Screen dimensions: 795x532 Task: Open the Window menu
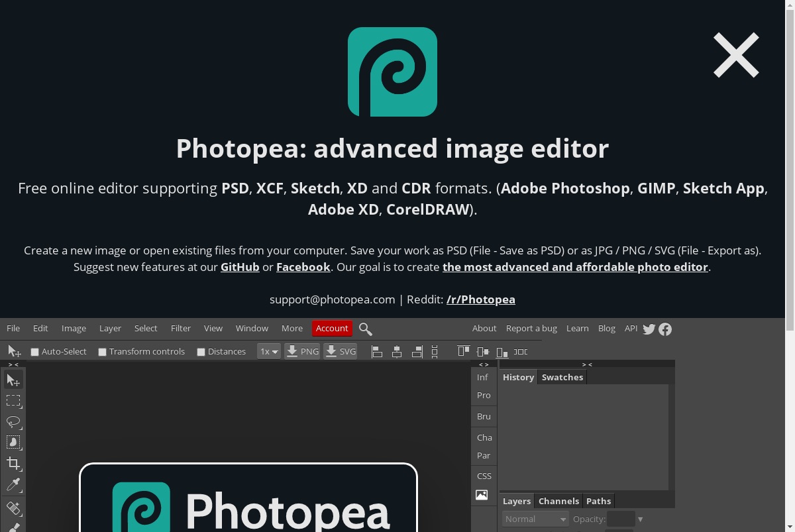[252, 329]
